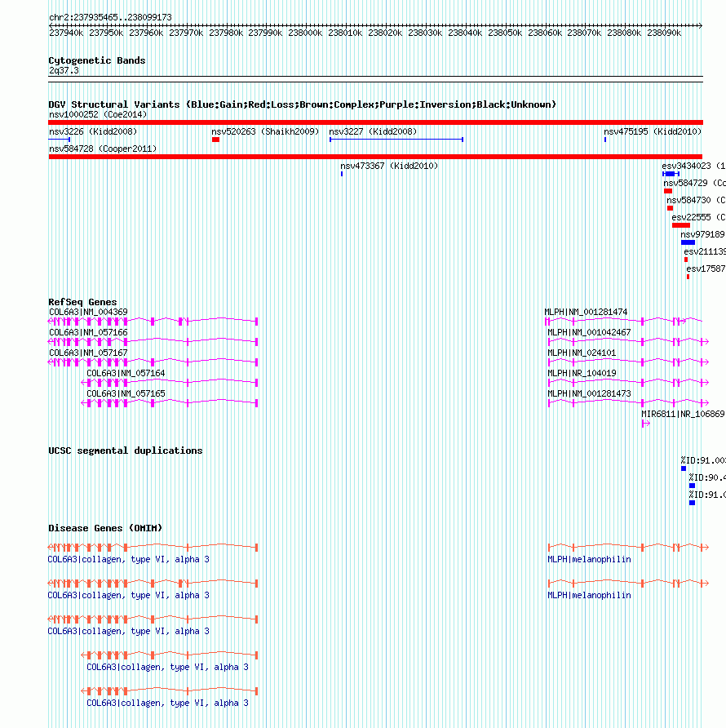Click the DGV Structural Variants track title

tap(302, 104)
